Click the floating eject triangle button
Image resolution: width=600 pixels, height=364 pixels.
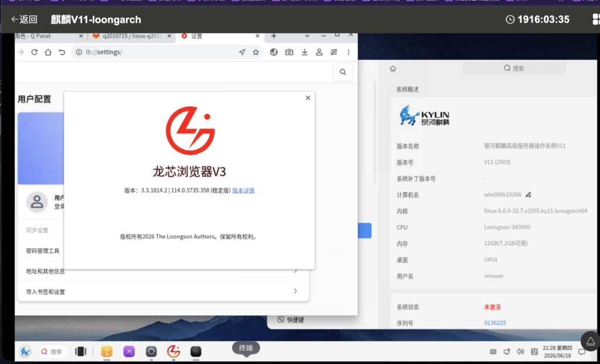coord(591,341)
